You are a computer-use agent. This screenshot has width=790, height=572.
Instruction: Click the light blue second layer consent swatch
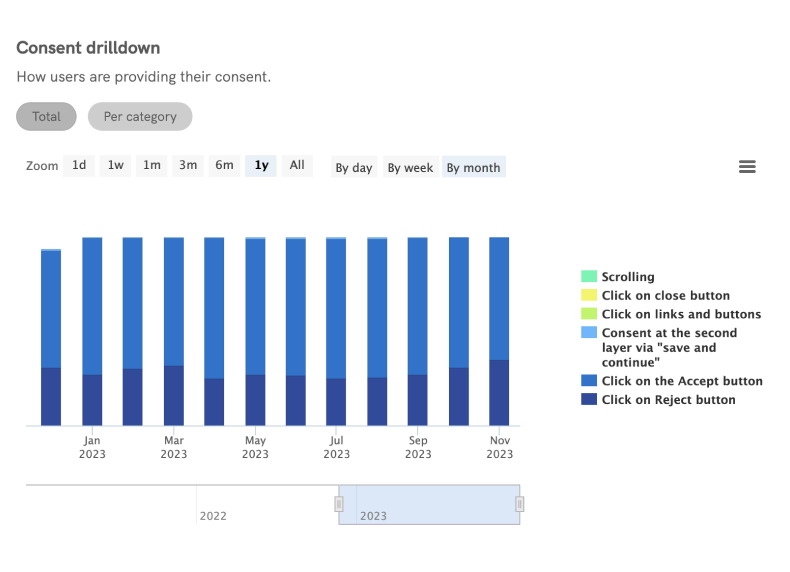pos(589,333)
